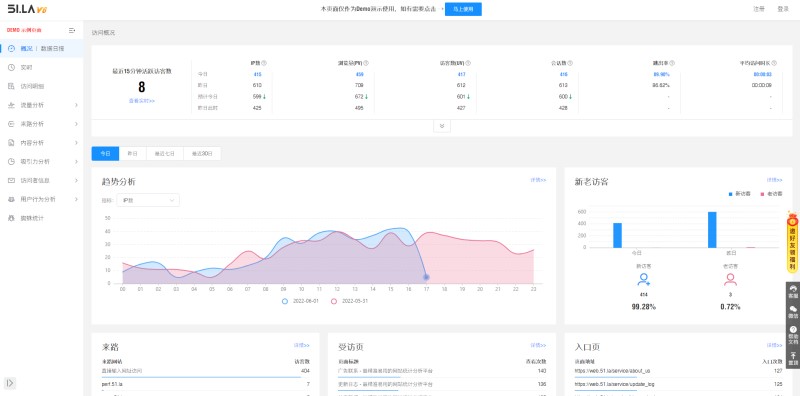This screenshot has height=396, width=800.
Task: Open the 51.LA V6 logo
Action: pos(27,9)
